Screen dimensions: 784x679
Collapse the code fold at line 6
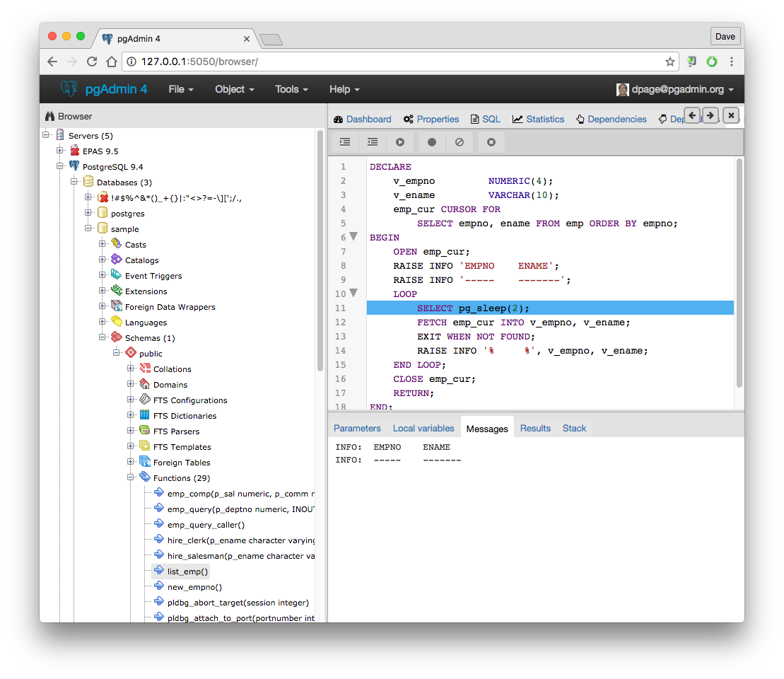pos(354,236)
